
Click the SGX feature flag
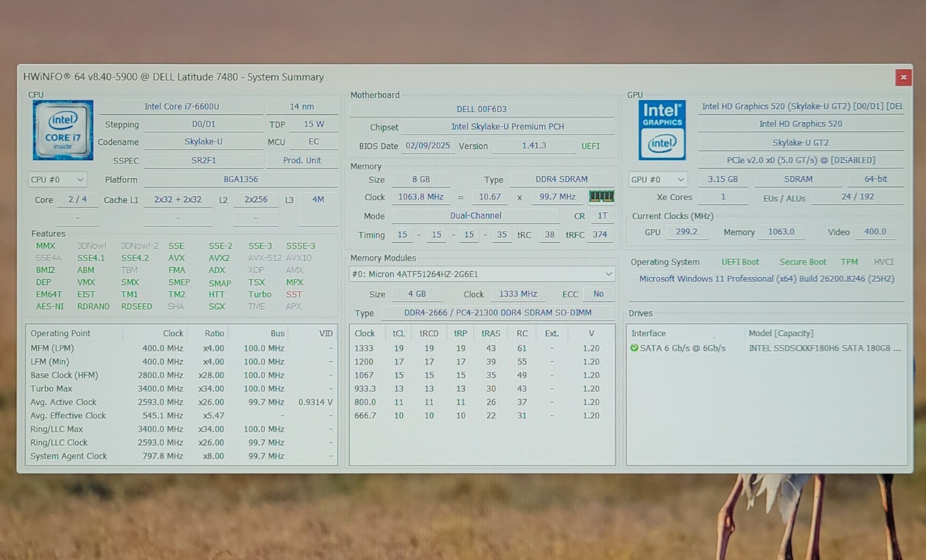tap(217, 307)
